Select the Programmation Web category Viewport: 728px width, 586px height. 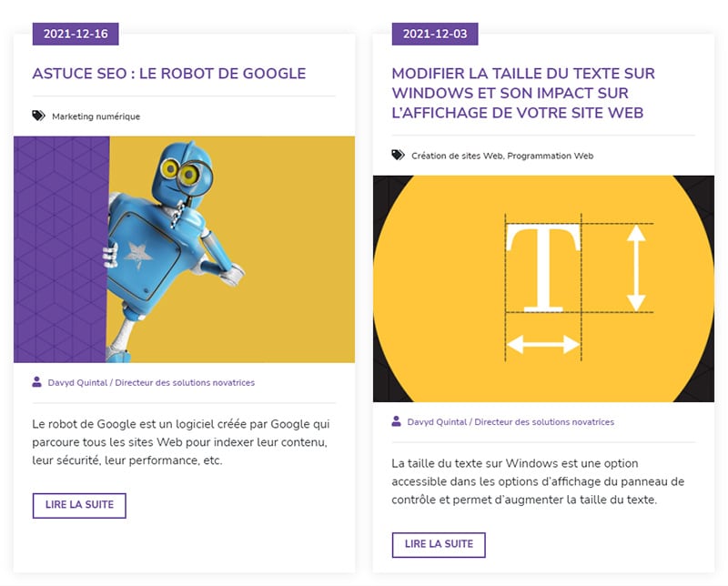point(551,156)
